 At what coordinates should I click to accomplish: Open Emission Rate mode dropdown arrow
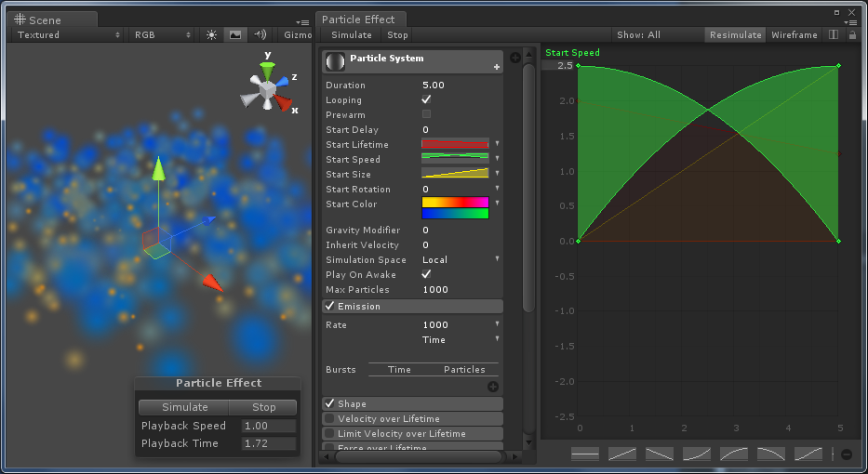point(497,324)
